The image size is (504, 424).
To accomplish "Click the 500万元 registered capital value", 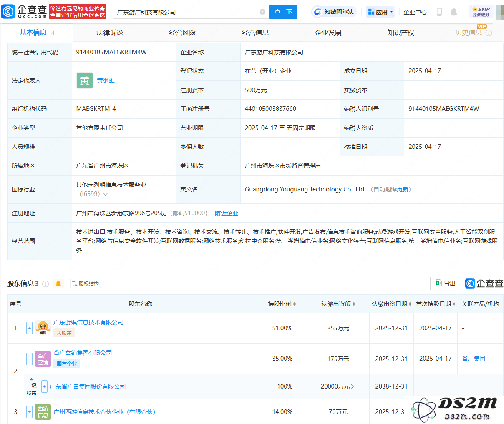I will click(256, 90).
